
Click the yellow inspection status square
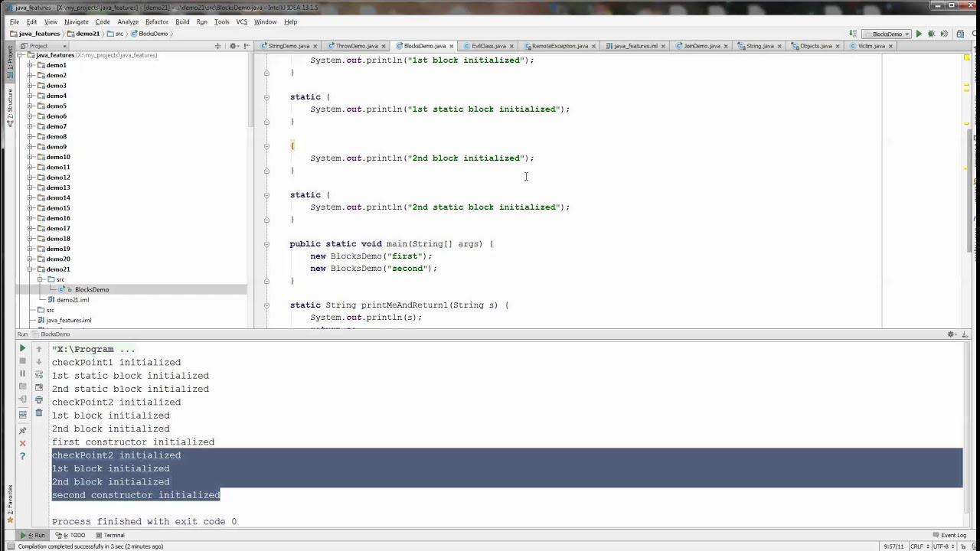968,57
